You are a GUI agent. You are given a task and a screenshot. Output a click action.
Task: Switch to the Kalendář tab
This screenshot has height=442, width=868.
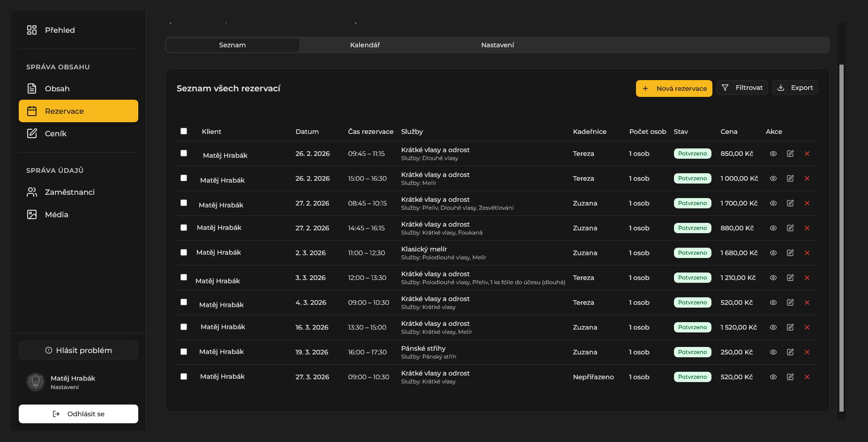(x=365, y=45)
